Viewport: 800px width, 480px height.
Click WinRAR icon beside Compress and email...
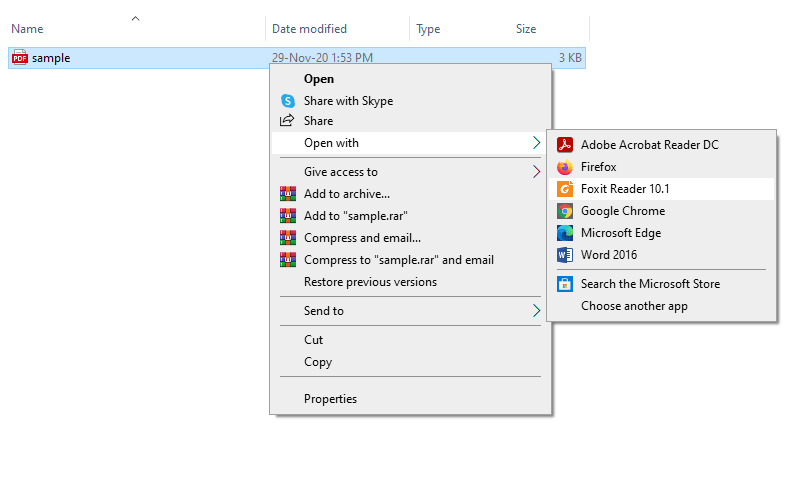pos(288,238)
